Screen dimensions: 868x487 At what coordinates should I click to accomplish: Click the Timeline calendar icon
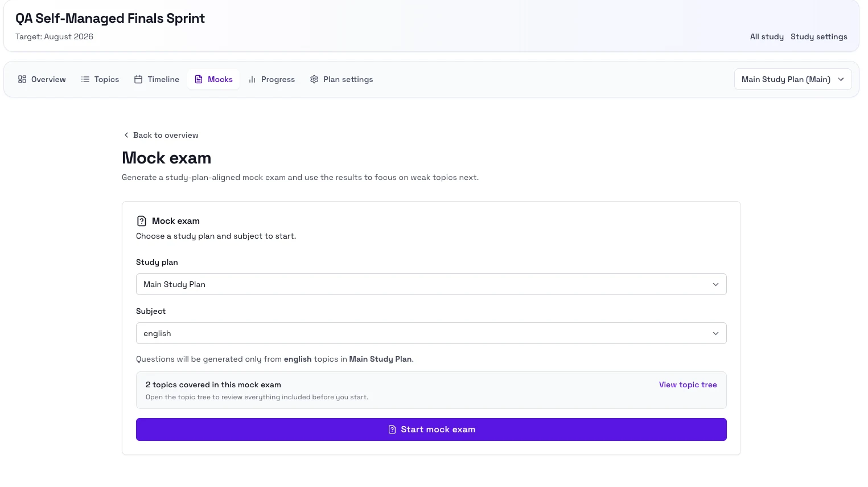pyautogui.click(x=138, y=80)
